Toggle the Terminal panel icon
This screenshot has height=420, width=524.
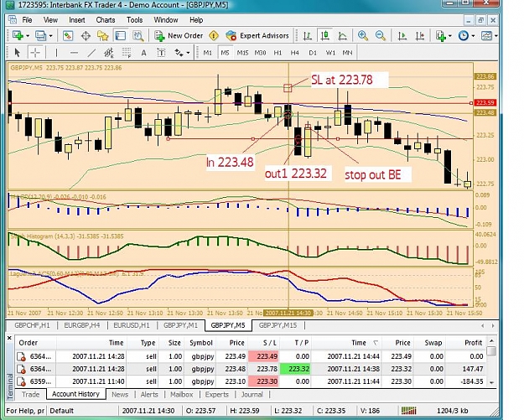pos(120,36)
